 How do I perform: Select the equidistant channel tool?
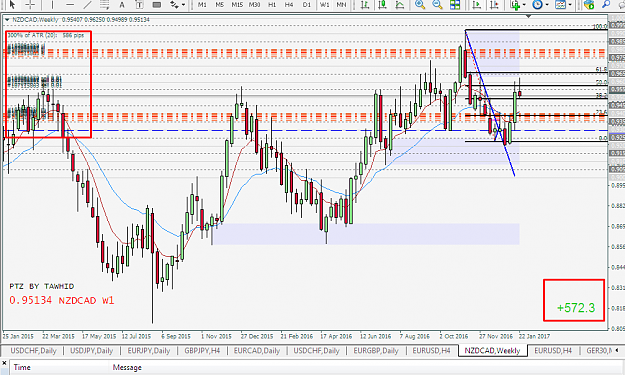(x=104, y=4)
